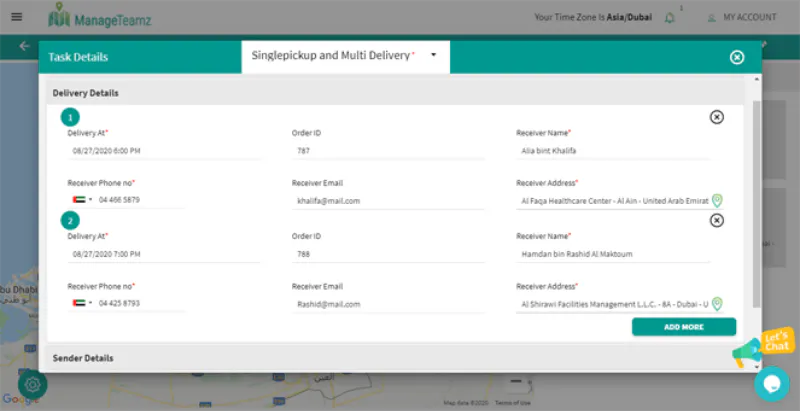The height and width of the screenshot is (411, 800).
Task: Click map pin for Al Faqa address
Action: point(717,201)
